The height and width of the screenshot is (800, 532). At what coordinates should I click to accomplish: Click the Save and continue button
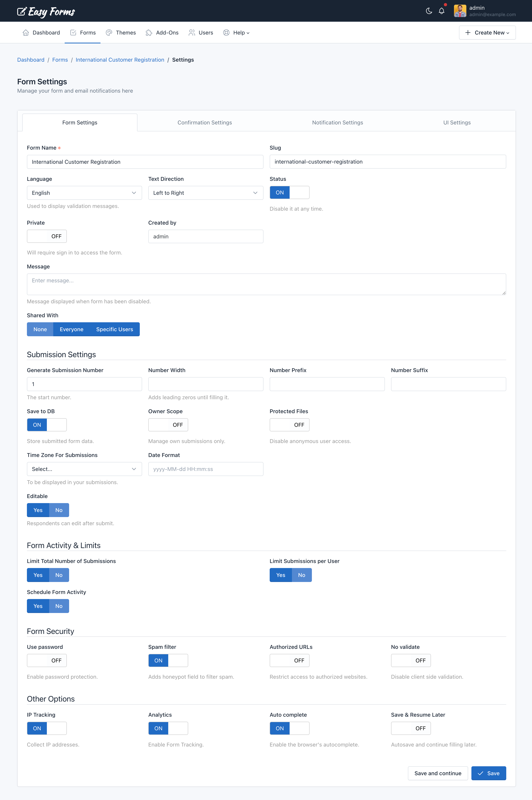pos(438,773)
